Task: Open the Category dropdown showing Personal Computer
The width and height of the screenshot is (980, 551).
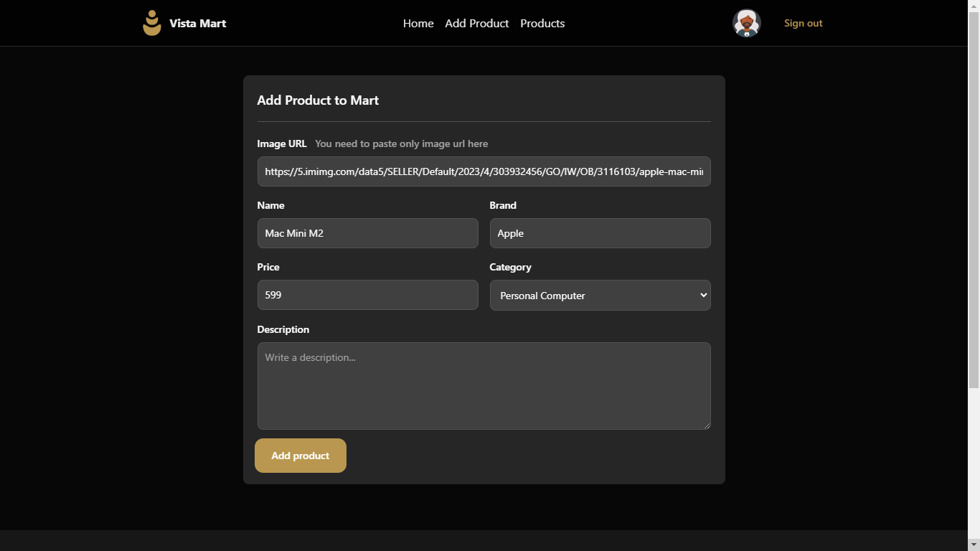Action: [x=600, y=295]
